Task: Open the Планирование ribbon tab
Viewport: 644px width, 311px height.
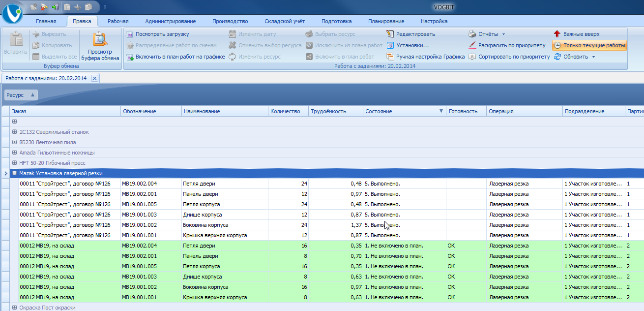Action: click(386, 21)
